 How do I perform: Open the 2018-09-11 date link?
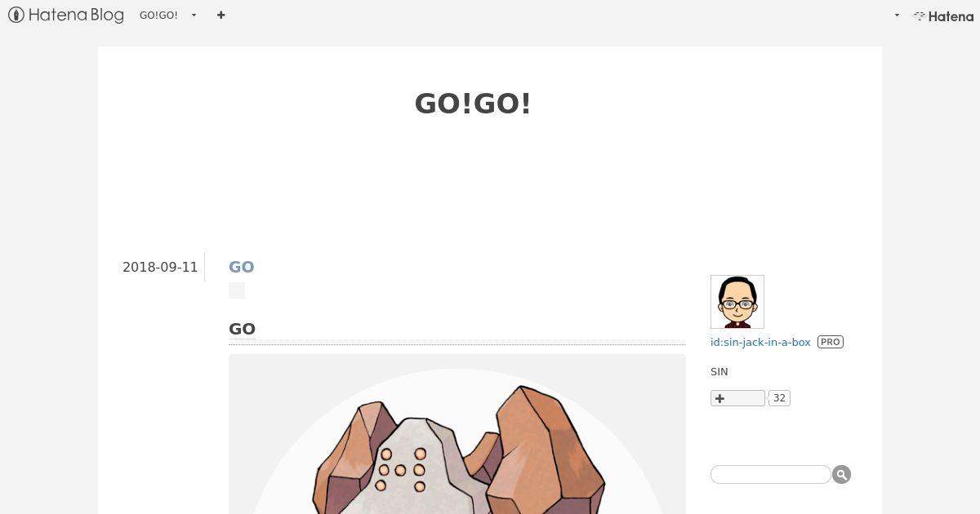click(x=160, y=267)
